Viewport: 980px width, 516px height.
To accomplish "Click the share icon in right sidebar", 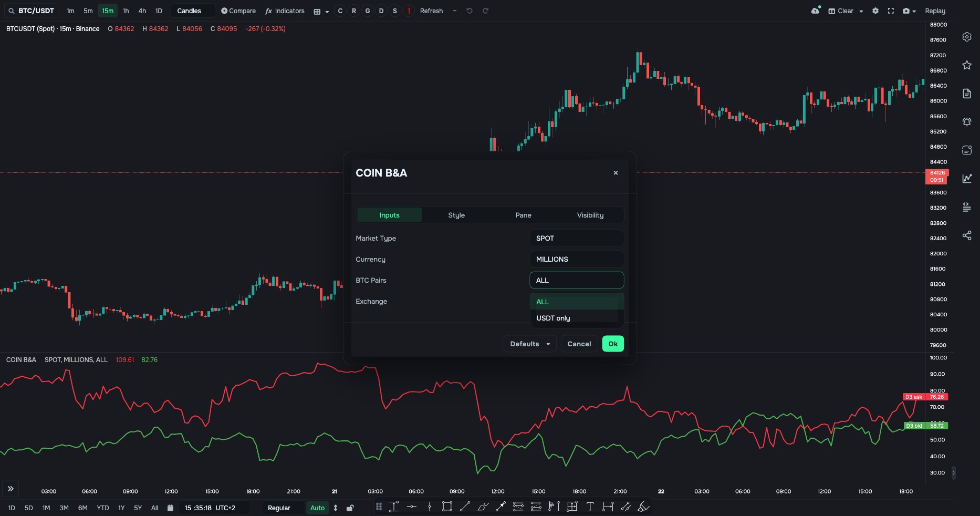I will 967,235.
